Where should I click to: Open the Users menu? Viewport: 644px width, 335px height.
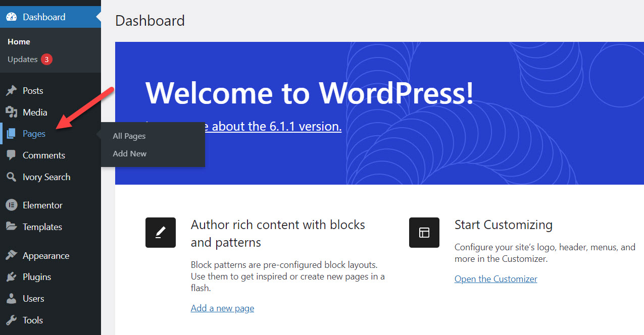[51, 299]
